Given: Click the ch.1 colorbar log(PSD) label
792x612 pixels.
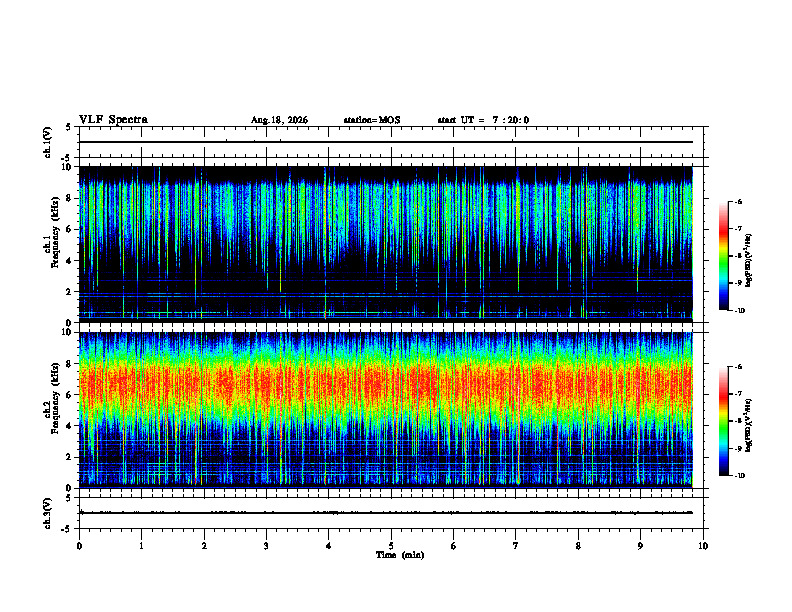Looking at the screenshot, I should [x=750, y=261].
